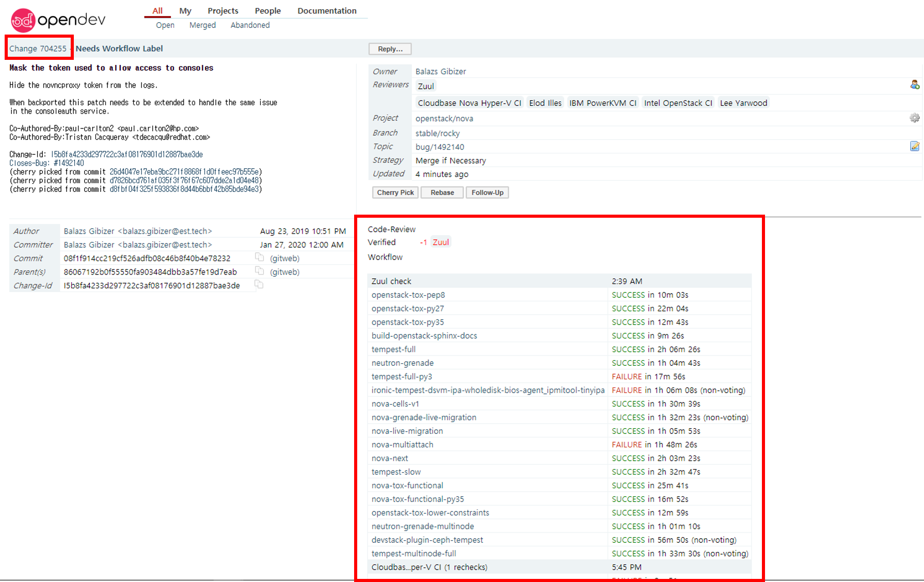Open nova-grenade-live-migration job result
Screen dimensions: 924x582
pyautogui.click(x=424, y=417)
